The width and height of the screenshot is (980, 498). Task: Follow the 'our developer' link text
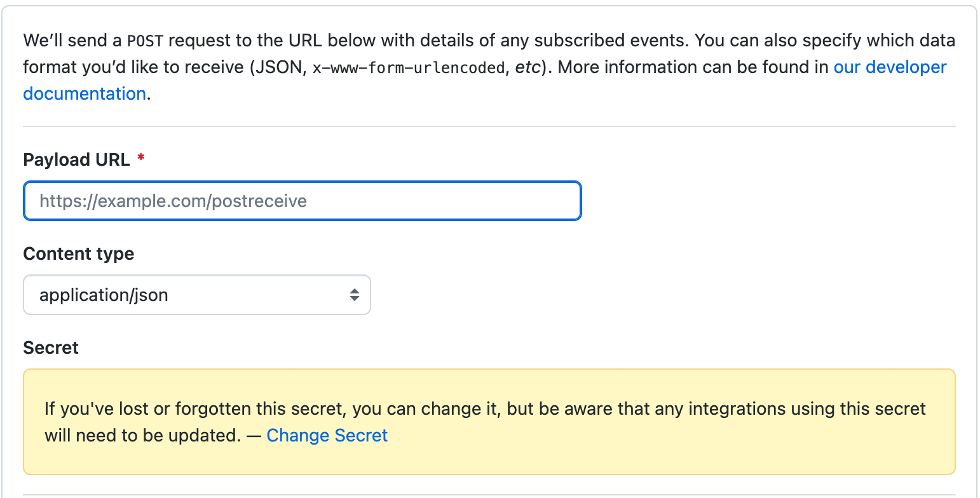coord(890,67)
